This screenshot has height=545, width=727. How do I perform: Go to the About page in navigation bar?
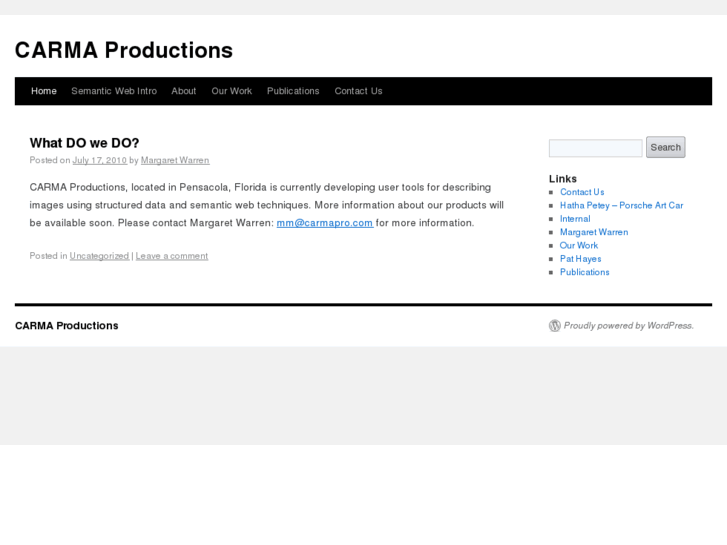point(184,91)
